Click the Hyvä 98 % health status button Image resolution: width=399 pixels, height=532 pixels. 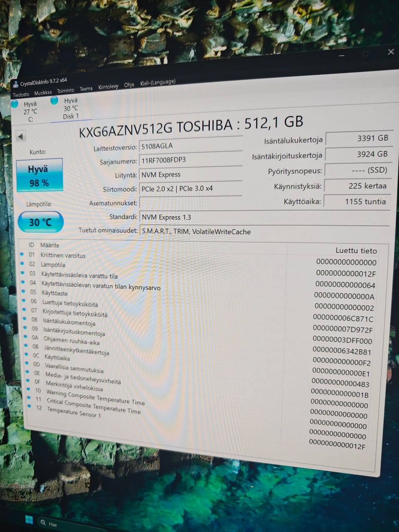pos(39,175)
